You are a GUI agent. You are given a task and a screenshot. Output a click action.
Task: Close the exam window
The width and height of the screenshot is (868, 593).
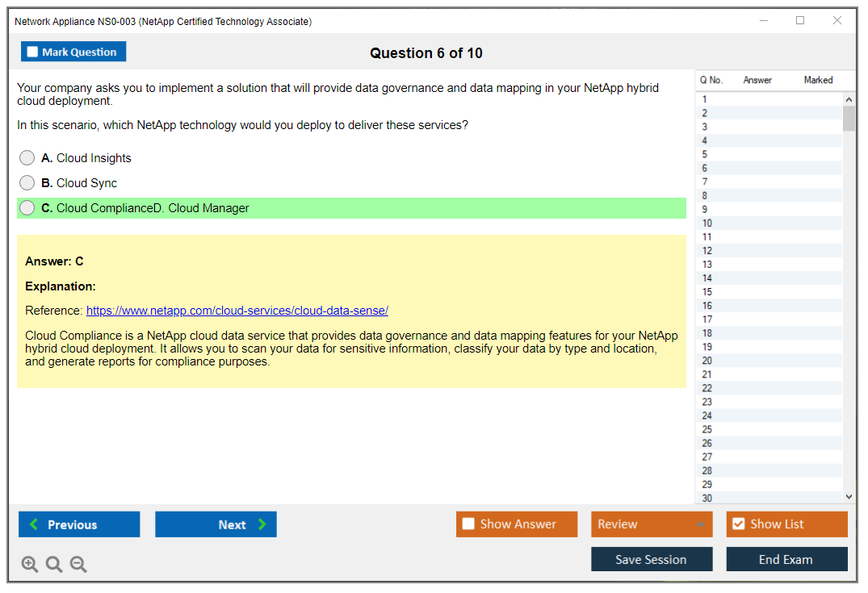tap(837, 21)
